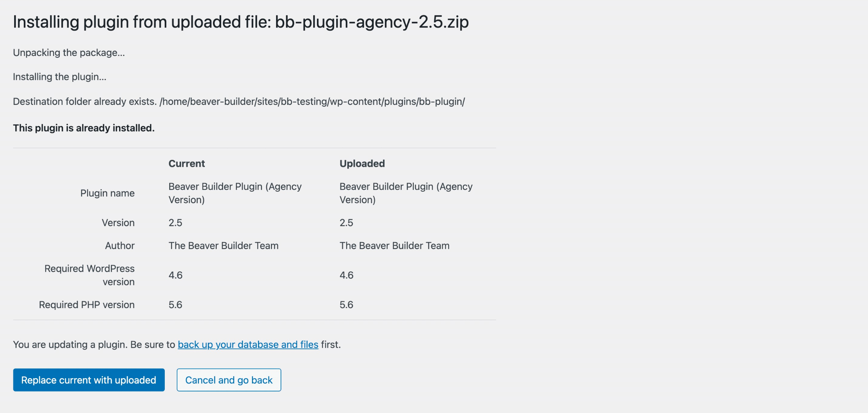Screen dimensions: 868x413
Task: Click the Installing the plugin status line
Action: click(59, 77)
